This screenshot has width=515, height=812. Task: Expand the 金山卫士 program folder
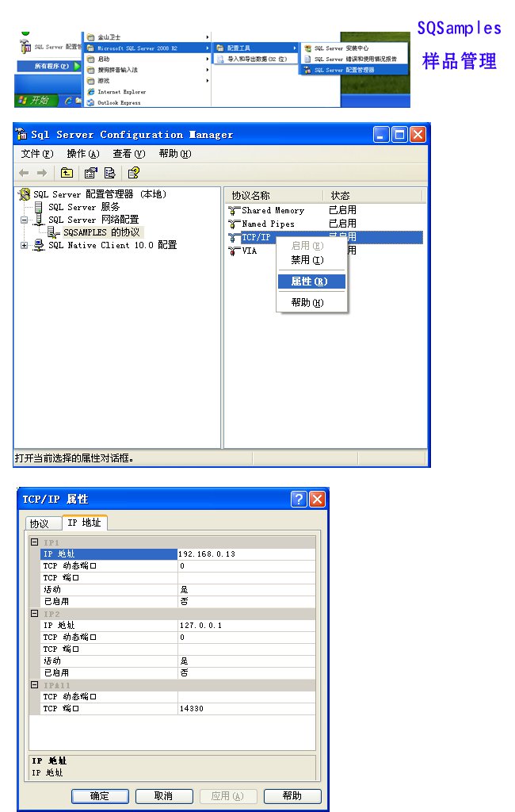[x=147, y=37]
